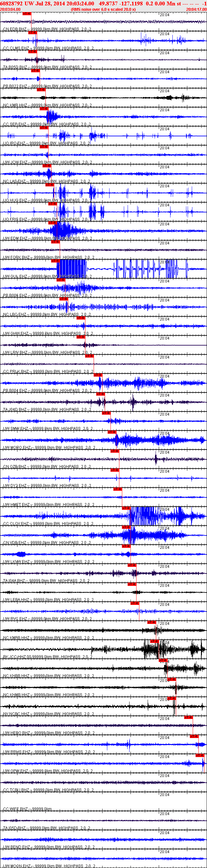This screenshot has height=868, width=207.
Task: Select the red pick flag on NV NCBC trace
Action: tap(171, 699)
